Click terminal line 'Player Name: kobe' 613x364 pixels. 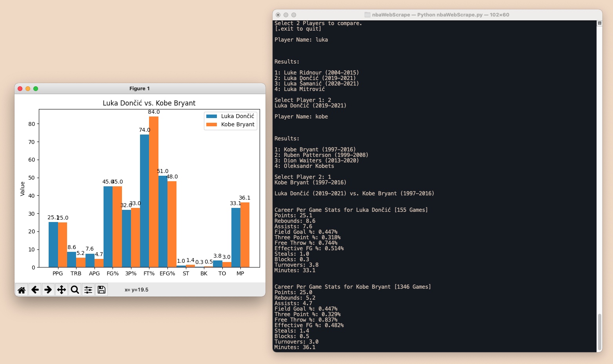(x=301, y=116)
